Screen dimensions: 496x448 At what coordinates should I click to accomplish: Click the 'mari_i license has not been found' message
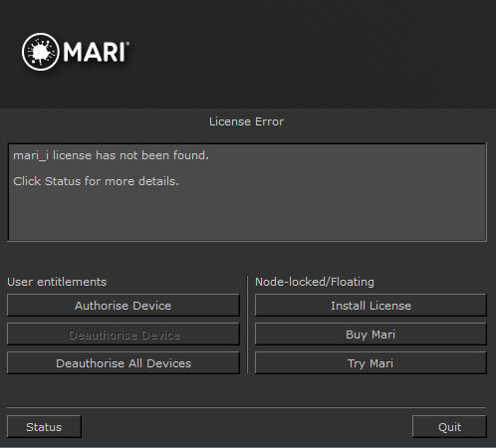coord(111,155)
